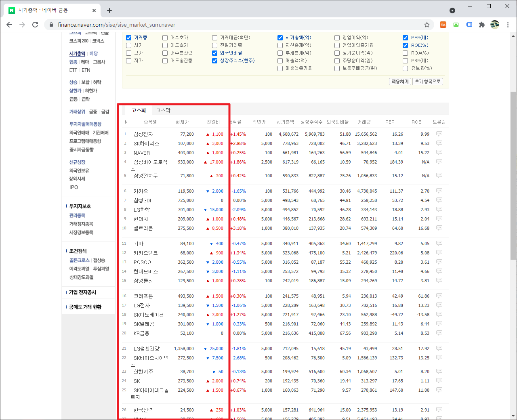
Task: Close the 시가총액 네이버 금융 tab
Action: [x=94, y=10]
